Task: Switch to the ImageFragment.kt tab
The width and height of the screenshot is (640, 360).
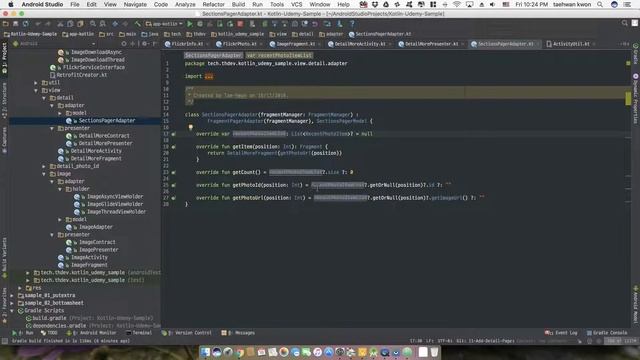Action: [295, 44]
